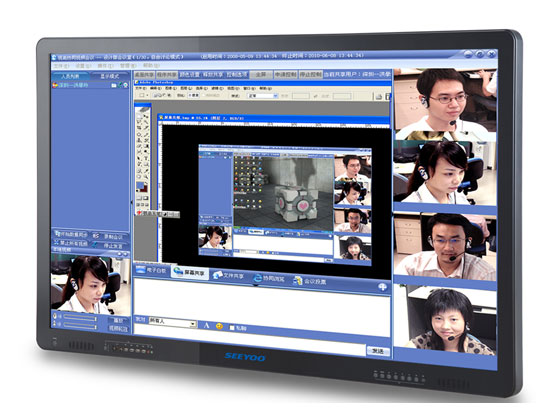Select the third video of man in striped shirt
This screenshot has height=420, width=560.
click(445, 247)
